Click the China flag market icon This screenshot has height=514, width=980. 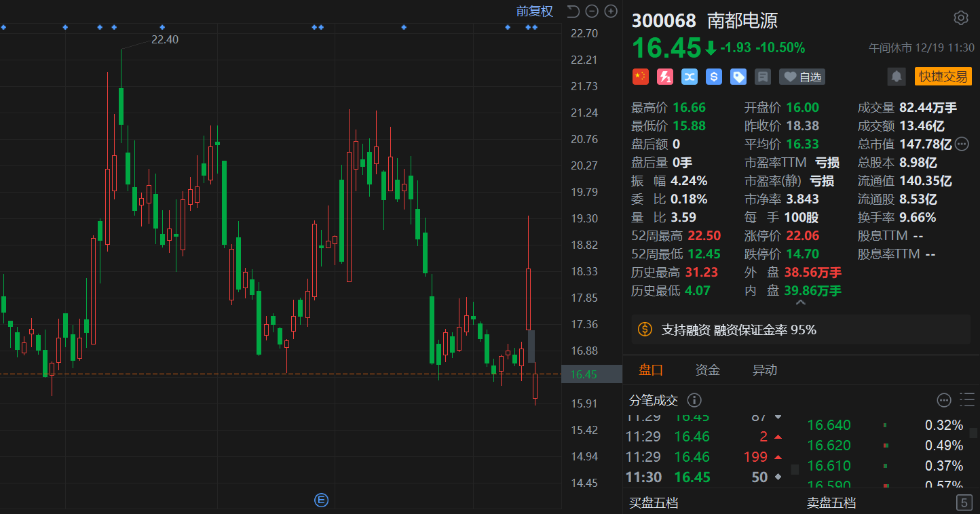click(640, 77)
